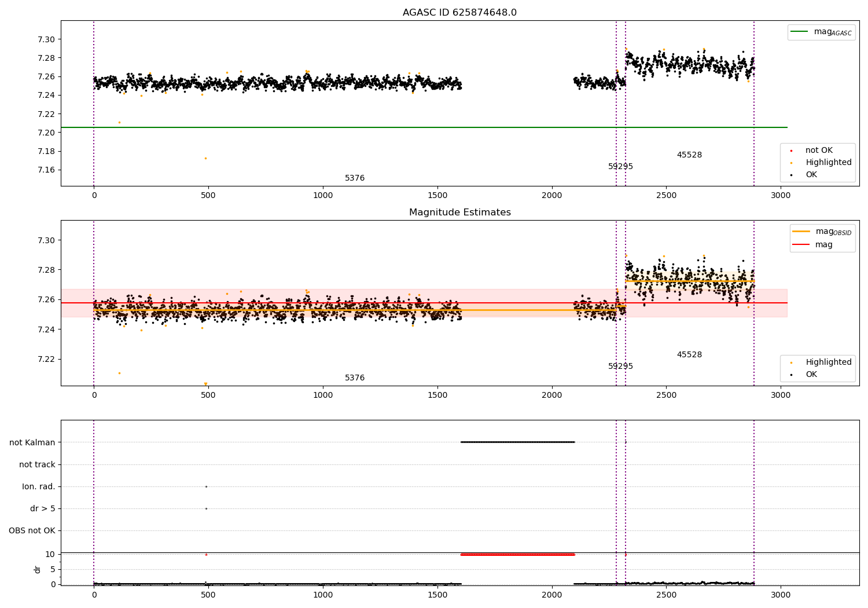Click x-tick 2000 under the Magnitude Estimates plot
This screenshot has width=868, height=608.
coord(551,395)
